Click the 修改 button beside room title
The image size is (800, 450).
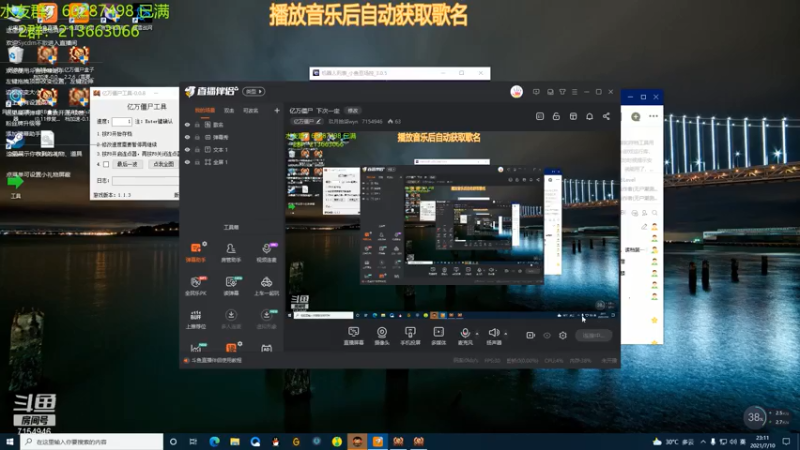(353, 110)
